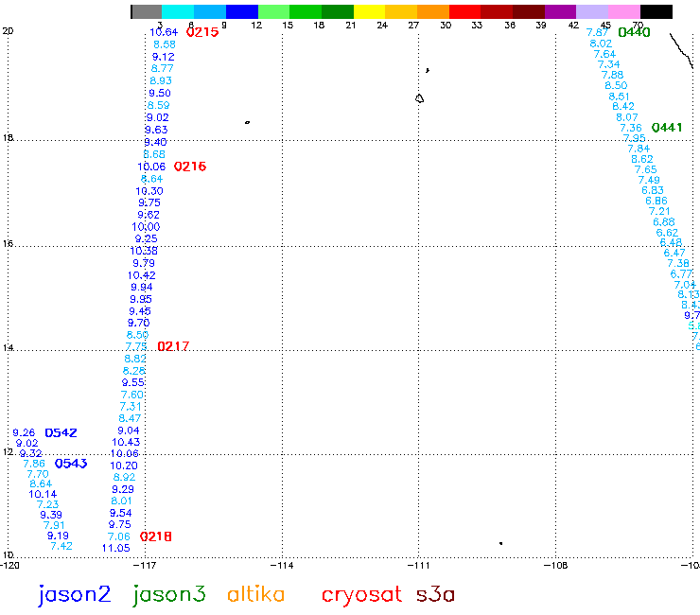The width and height of the screenshot is (700, 615).
Task: Click the longitude axis label -108
Action: tap(556, 566)
